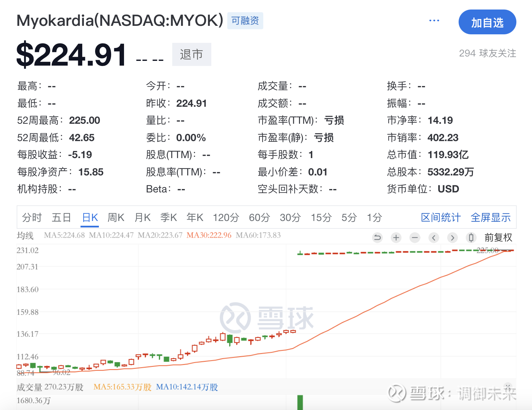Screen dimensions: 532x410
Task: Zoom in the chart with plus icon
Action: pyautogui.click(x=396, y=237)
